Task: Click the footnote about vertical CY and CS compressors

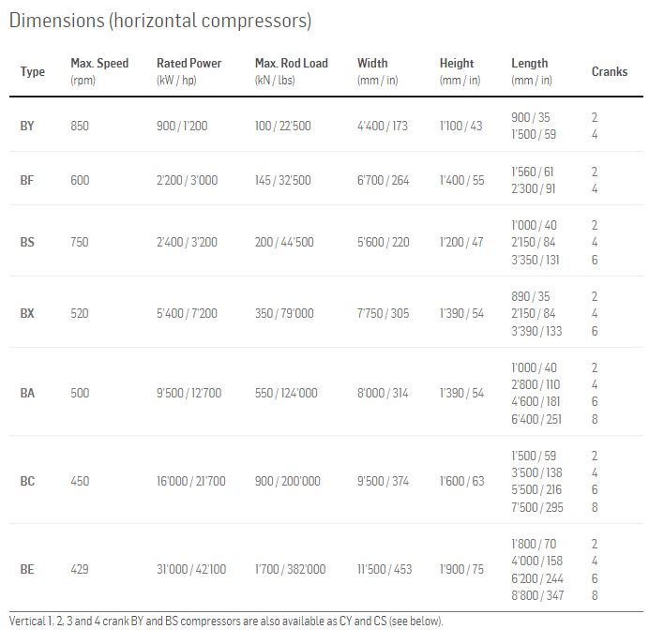Action: [226, 621]
